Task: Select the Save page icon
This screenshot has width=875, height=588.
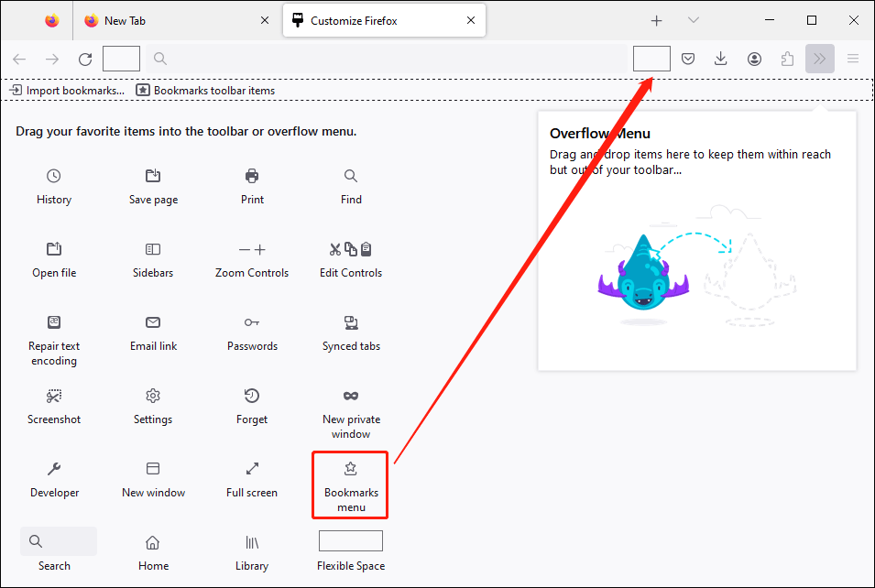Action: [153, 176]
